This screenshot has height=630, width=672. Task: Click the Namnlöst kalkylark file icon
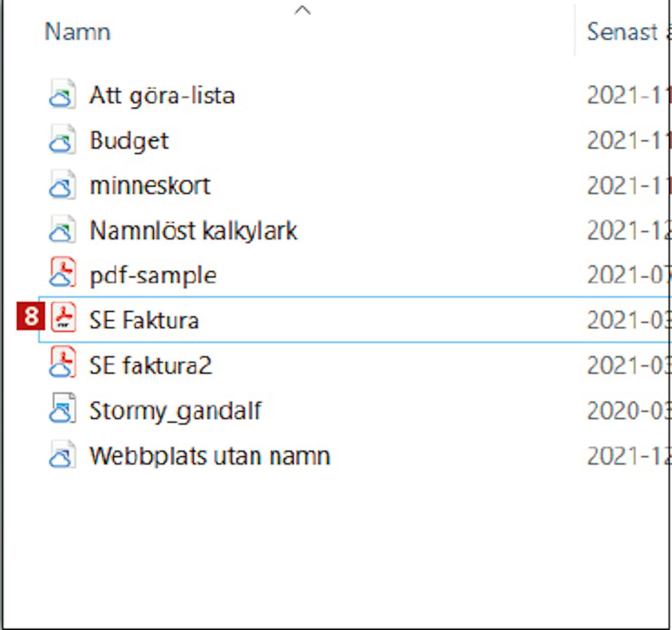pos(62,230)
